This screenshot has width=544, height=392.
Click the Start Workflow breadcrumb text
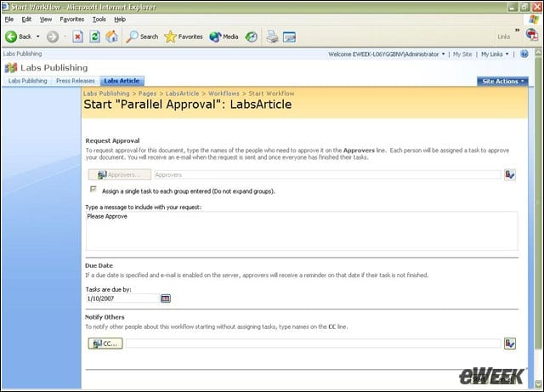click(271, 94)
